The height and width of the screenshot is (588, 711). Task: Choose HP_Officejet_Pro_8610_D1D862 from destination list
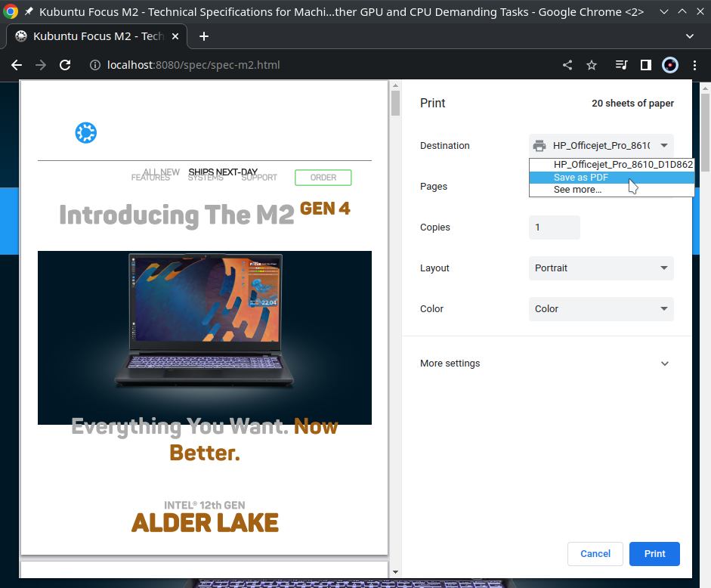point(612,164)
